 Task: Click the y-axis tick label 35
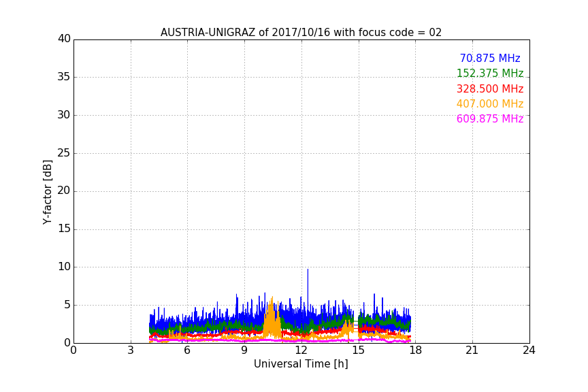tap(64, 77)
